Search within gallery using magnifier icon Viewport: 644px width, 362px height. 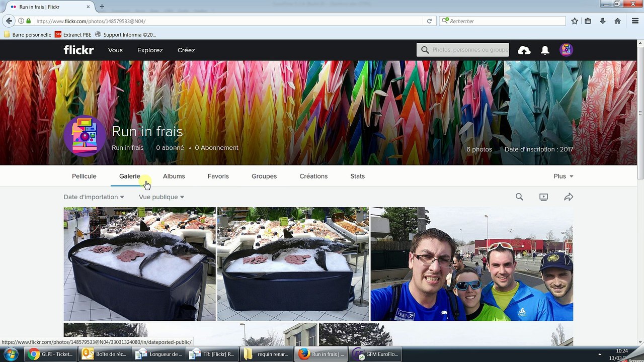pyautogui.click(x=519, y=197)
